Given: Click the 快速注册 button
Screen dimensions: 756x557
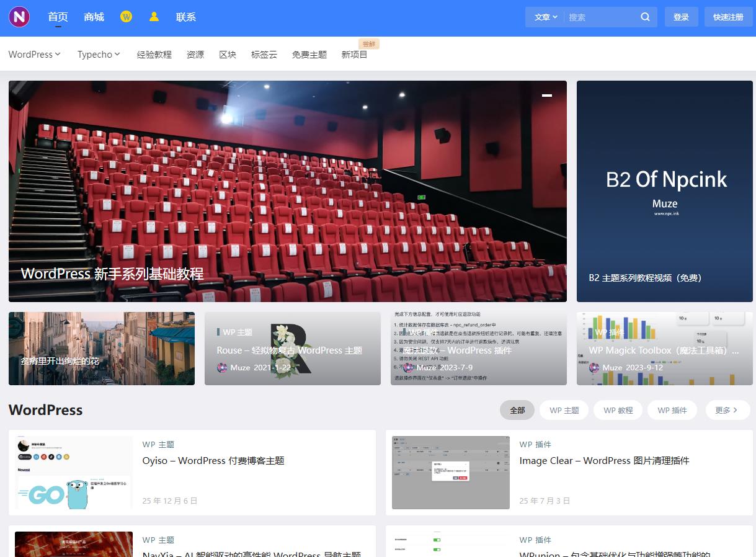Looking at the screenshot, I should point(728,17).
